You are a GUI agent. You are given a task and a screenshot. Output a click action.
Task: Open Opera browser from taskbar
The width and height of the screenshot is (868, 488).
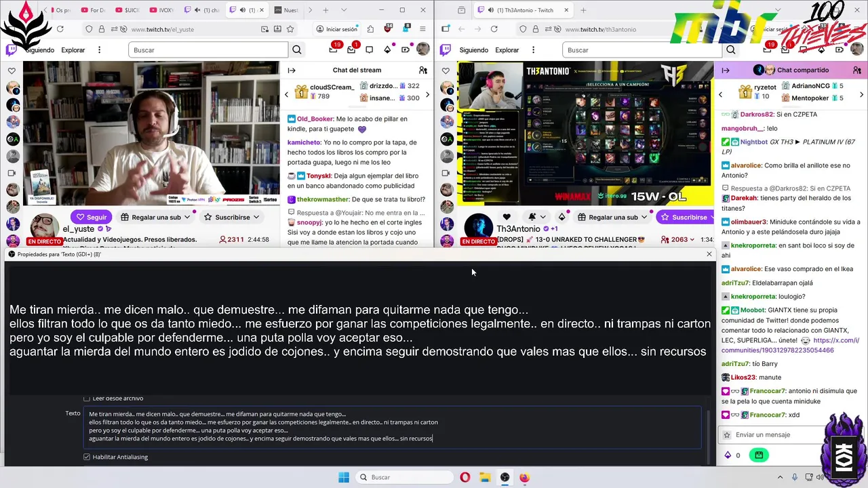click(465, 477)
